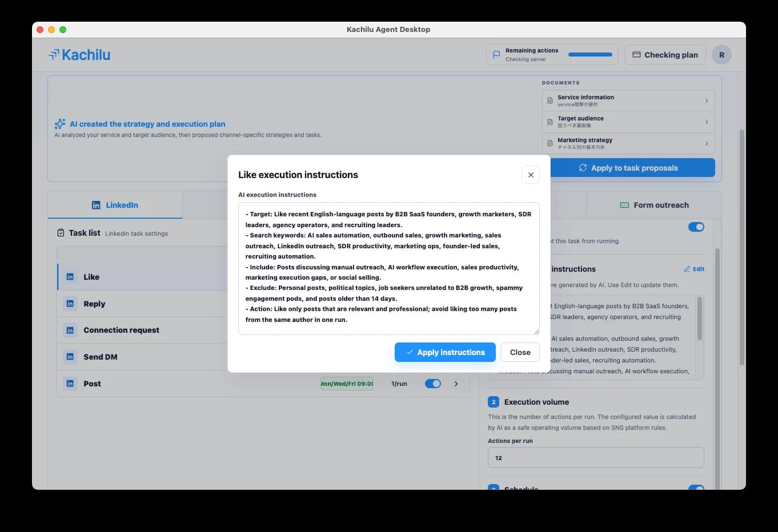This screenshot has height=532, width=778.
Task: Open the Service information document
Action: pyautogui.click(x=628, y=100)
